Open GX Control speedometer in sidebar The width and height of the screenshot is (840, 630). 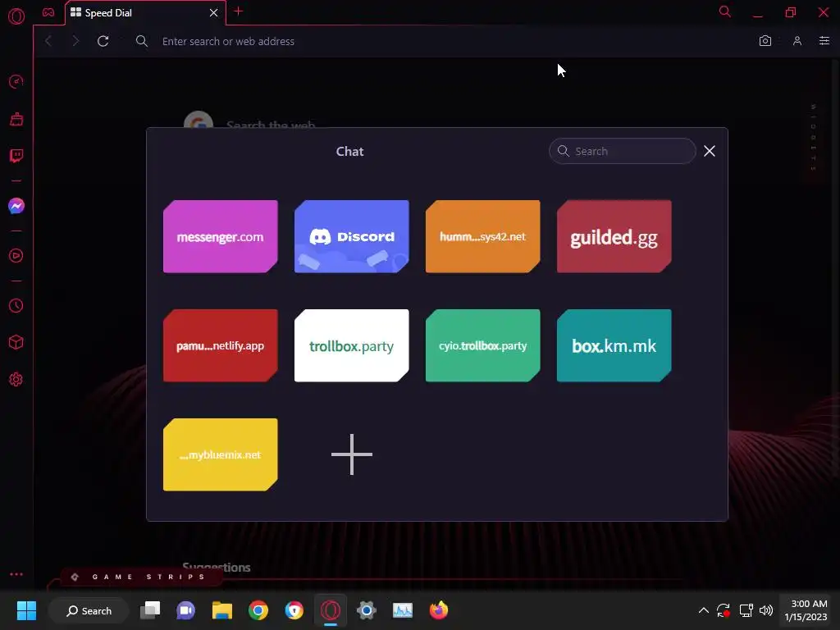click(16, 82)
